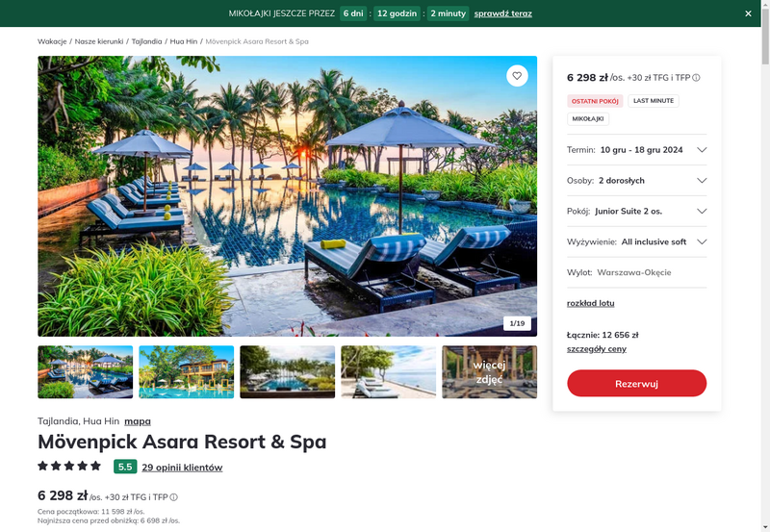Open the rozkład lotu link
The image size is (770, 532).
(x=590, y=303)
